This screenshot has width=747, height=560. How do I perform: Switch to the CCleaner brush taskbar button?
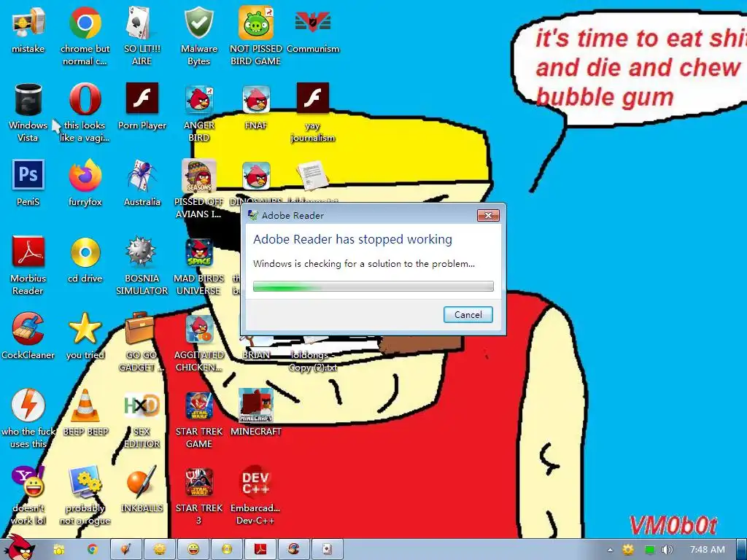click(293, 550)
